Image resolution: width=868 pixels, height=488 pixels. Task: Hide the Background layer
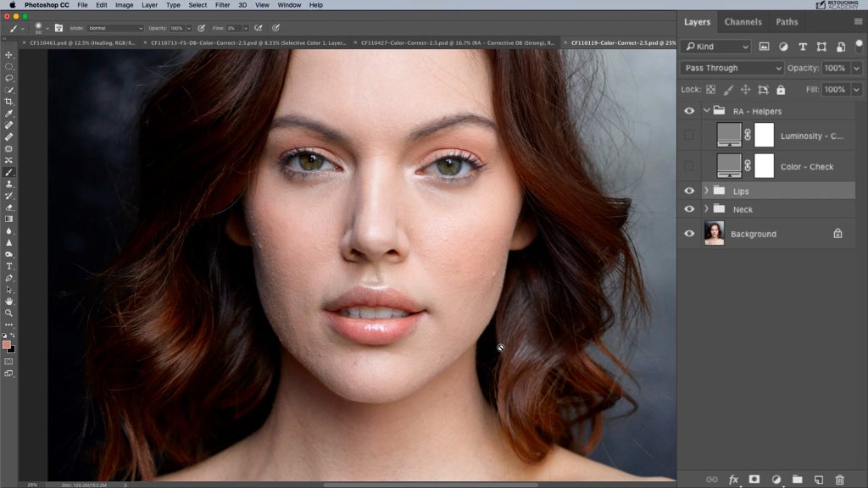(x=689, y=233)
